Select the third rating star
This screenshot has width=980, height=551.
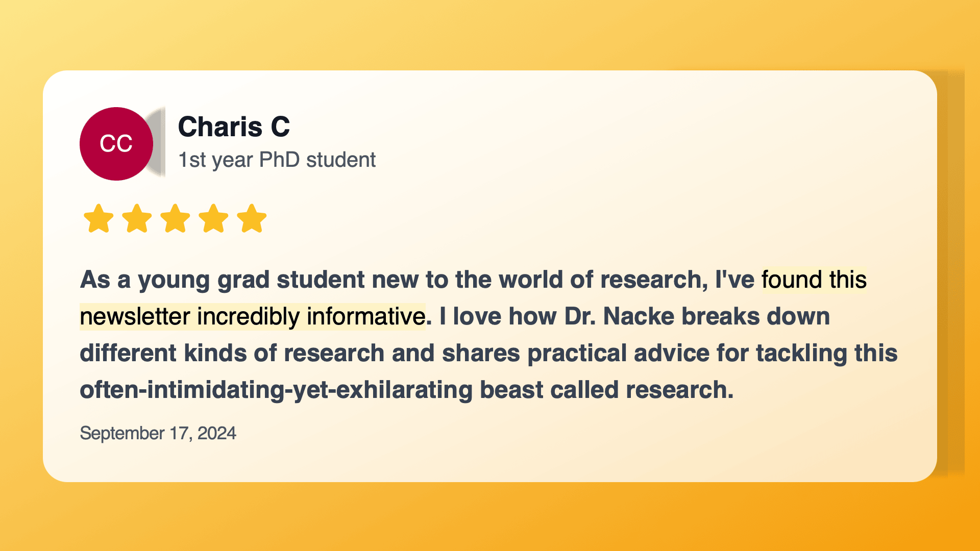[175, 218]
